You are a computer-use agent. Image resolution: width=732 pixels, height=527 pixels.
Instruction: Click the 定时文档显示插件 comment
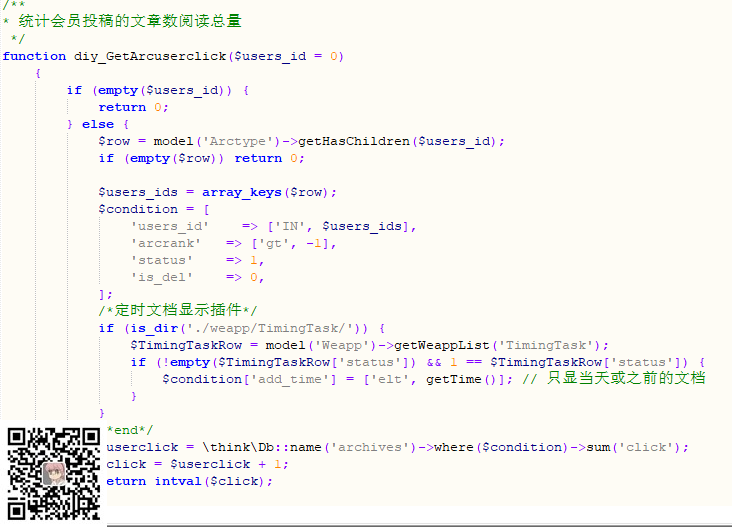pos(178,311)
